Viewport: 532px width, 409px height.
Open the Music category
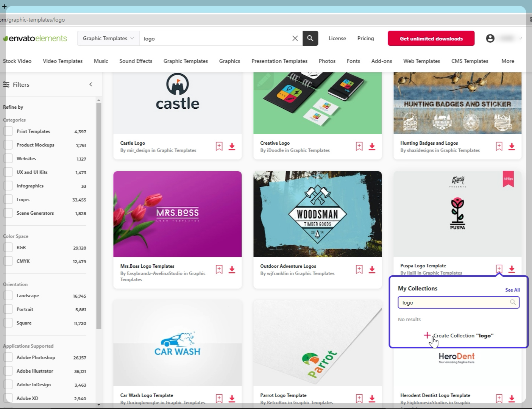point(101,61)
